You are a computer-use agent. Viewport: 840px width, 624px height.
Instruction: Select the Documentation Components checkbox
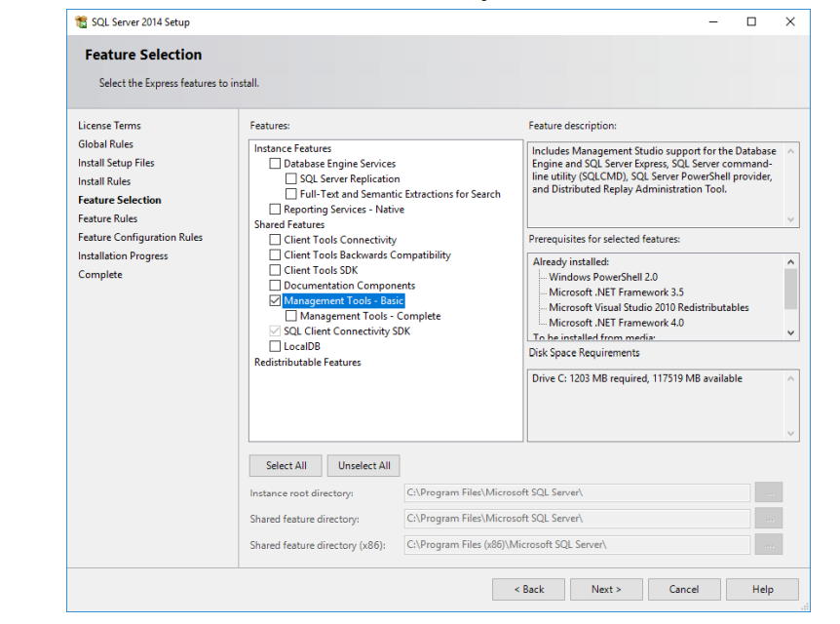pyautogui.click(x=275, y=286)
